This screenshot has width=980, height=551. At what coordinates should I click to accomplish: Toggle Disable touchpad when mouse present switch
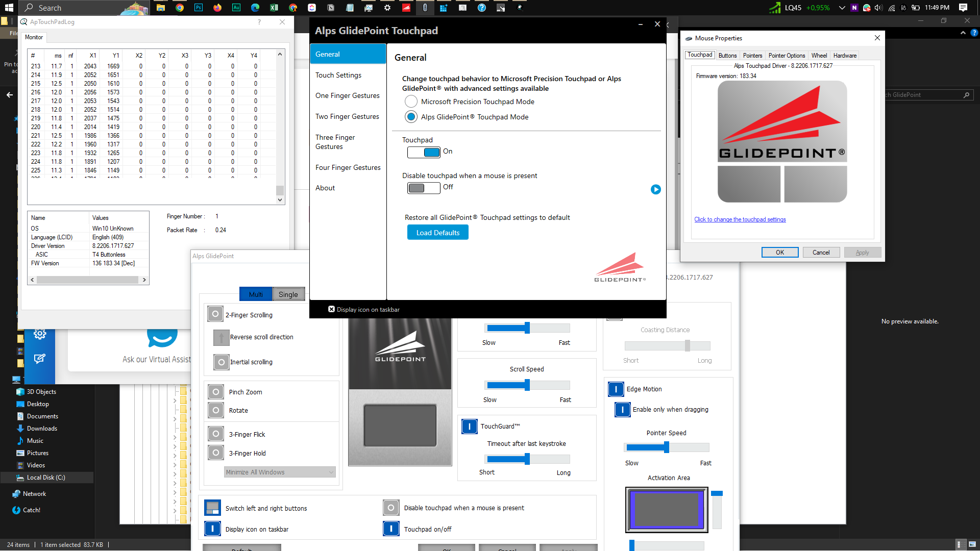pyautogui.click(x=424, y=188)
